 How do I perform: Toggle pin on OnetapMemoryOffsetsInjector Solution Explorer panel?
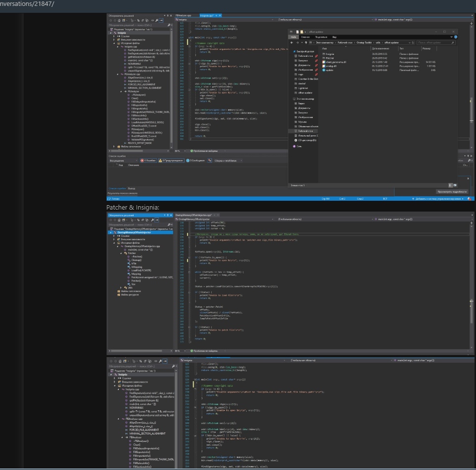click(x=168, y=215)
